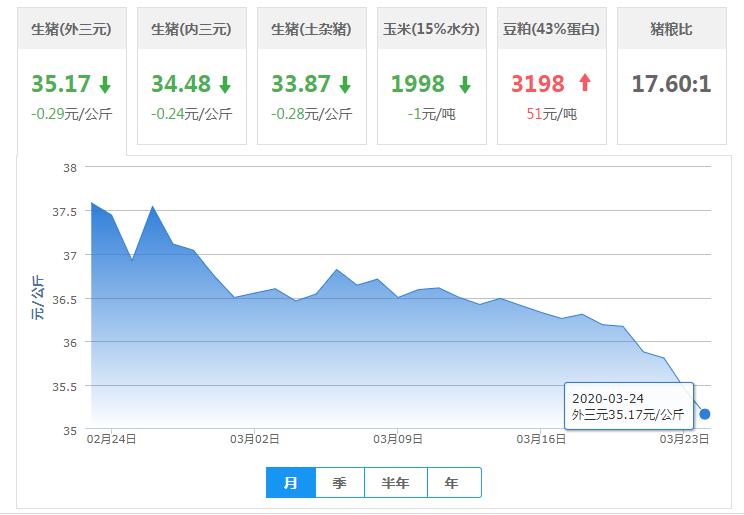Viewport: 744px width, 515px height.
Task: Click the green down arrow beside 1998
Action: tap(464, 84)
